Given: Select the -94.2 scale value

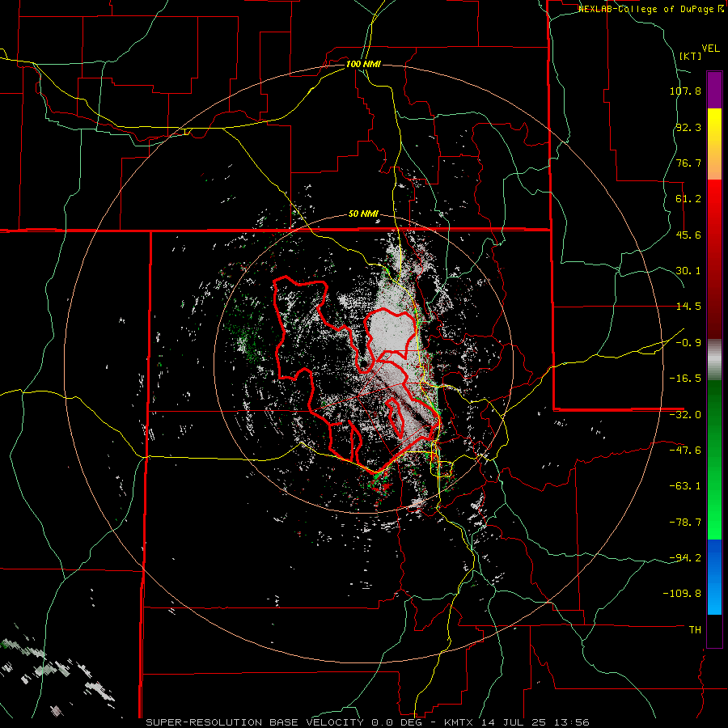Looking at the screenshot, I should [685, 558].
